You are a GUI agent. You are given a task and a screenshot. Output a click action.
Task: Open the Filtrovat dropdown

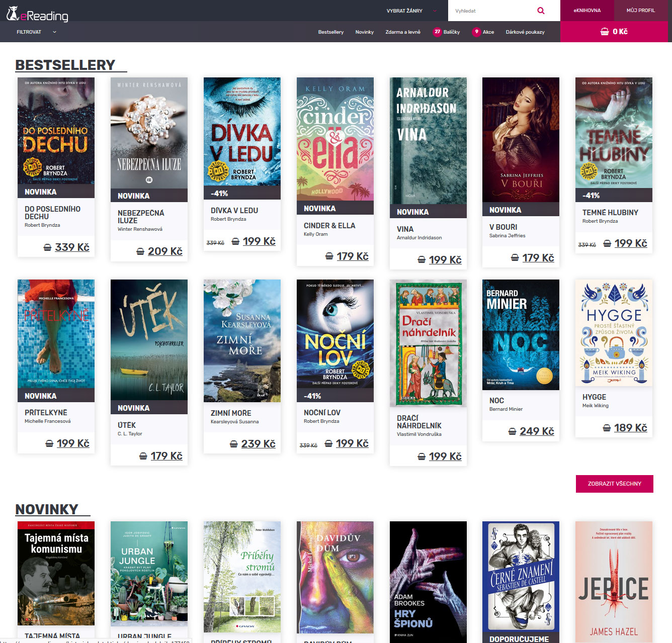click(x=36, y=32)
